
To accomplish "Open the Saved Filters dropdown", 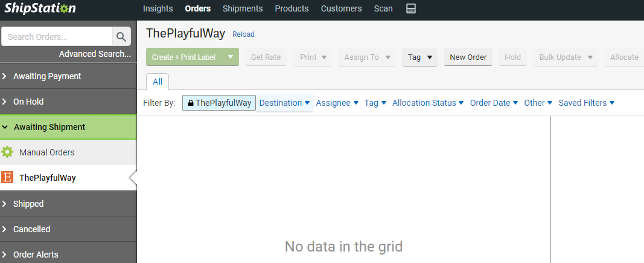I will [x=587, y=103].
